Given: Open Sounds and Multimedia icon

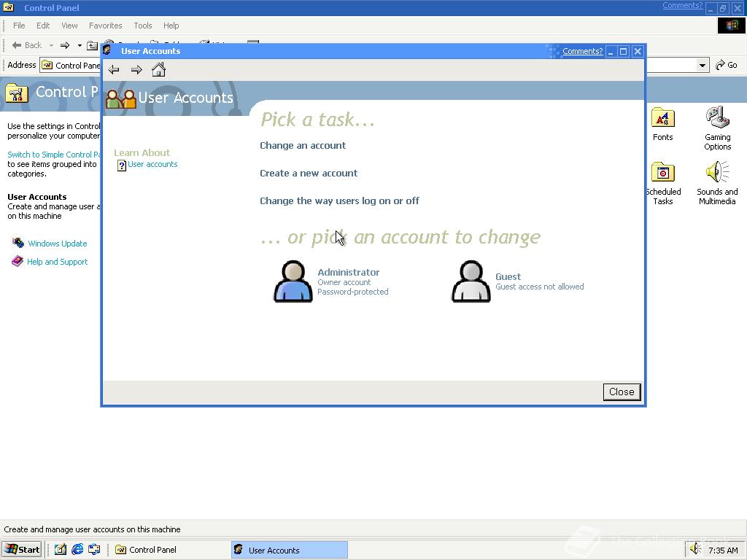Looking at the screenshot, I should click(x=718, y=172).
